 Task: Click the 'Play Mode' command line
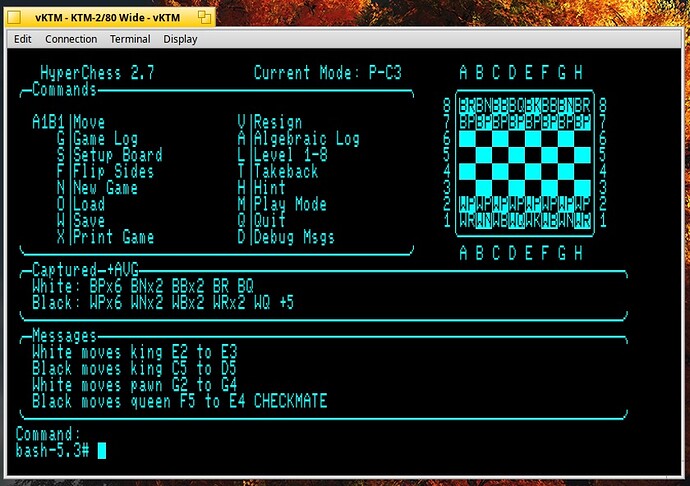(x=282, y=204)
